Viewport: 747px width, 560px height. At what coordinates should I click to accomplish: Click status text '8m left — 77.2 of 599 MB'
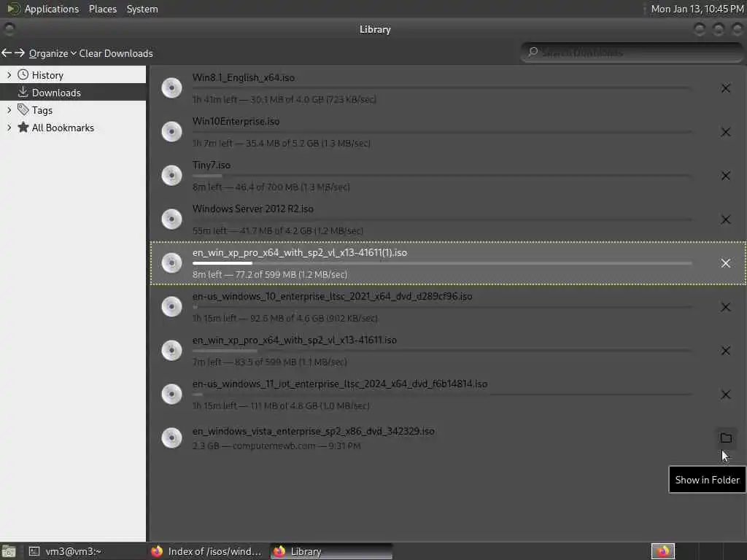[x=270, y=274]
